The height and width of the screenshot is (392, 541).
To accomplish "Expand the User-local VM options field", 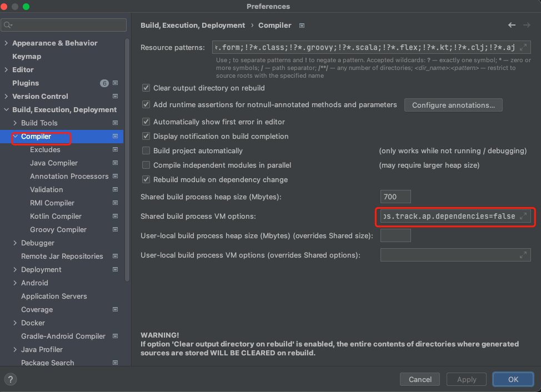I will click(523, 255).
